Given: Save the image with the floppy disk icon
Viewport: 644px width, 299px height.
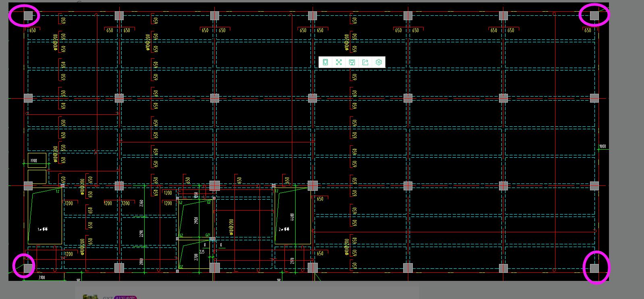Looking at the screenshot, I should [x=352, y=62].
